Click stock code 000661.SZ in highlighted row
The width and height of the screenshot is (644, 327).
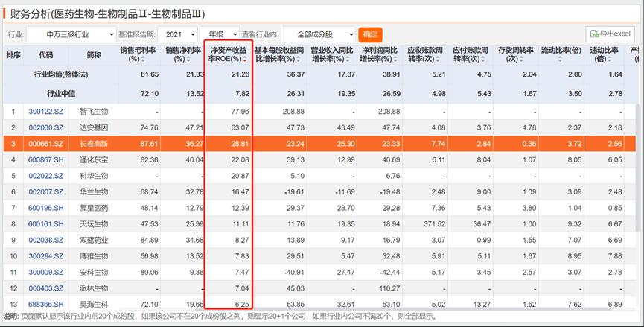pyautogui.click(x=46, y=144)
